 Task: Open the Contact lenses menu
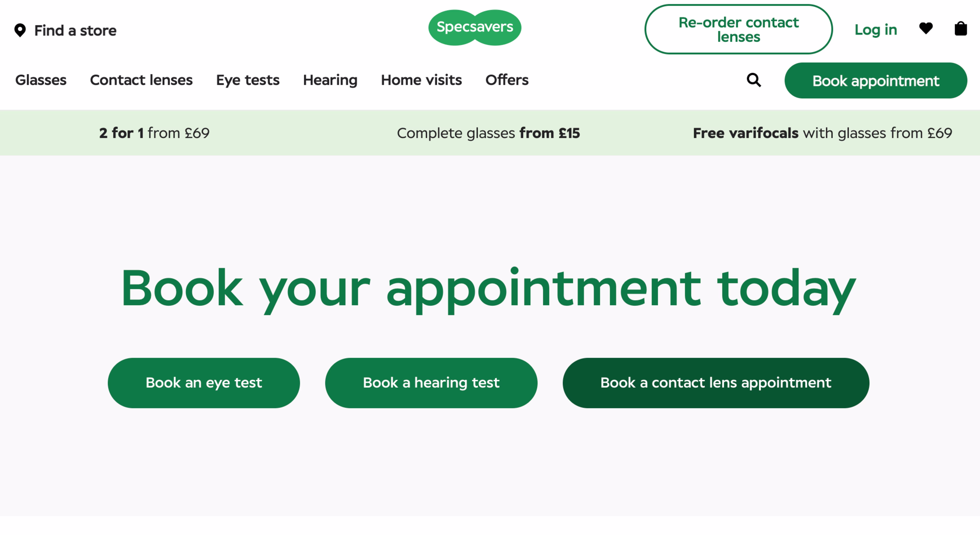coord(141,80)
